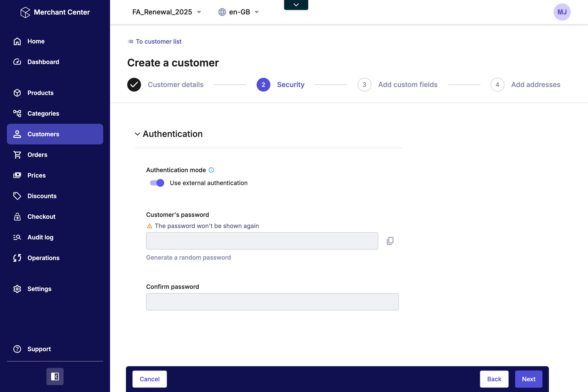Image resolution: width=588 pixels, height=392 pixels.
Task: Open the Audit log section
Action: tap(40, 237)
